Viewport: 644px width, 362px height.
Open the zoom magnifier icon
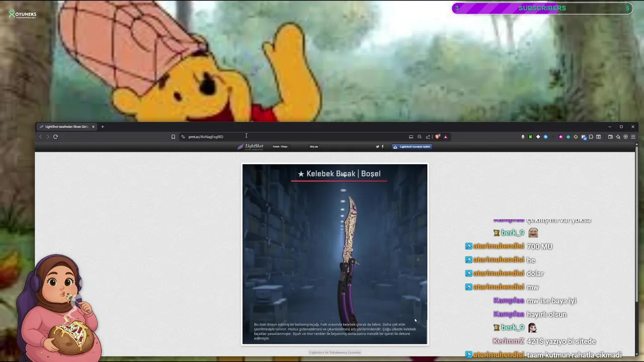[420, 137]
